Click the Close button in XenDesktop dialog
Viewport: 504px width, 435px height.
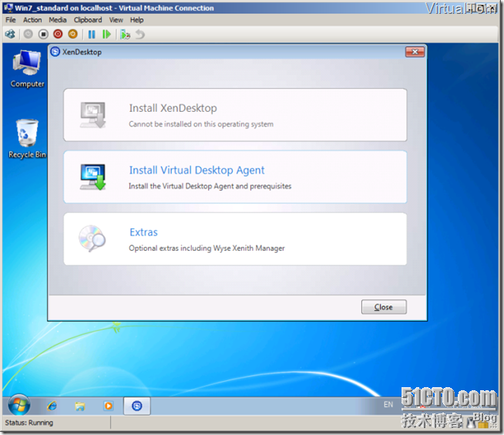[384, 307]
